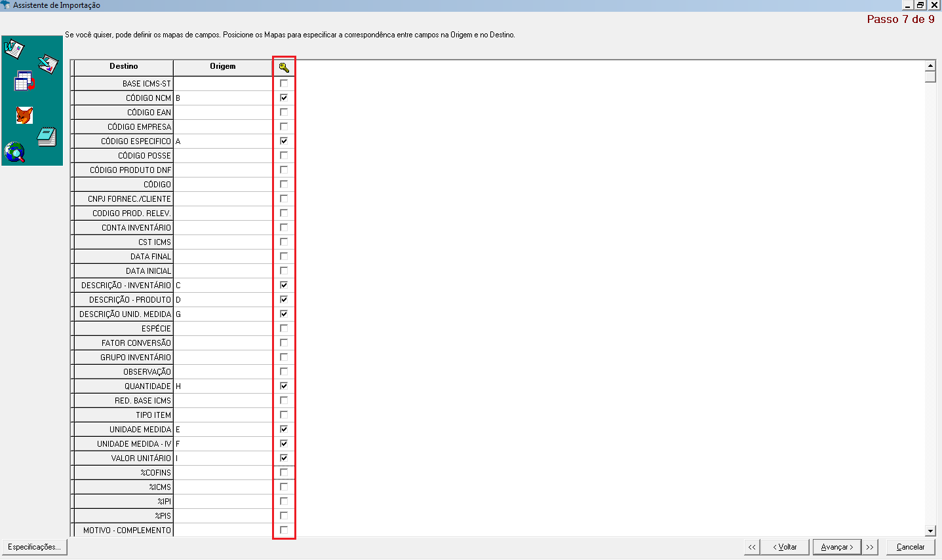
Task: Click row selector beside DATA INICIAL
Action: click(72, 271)
